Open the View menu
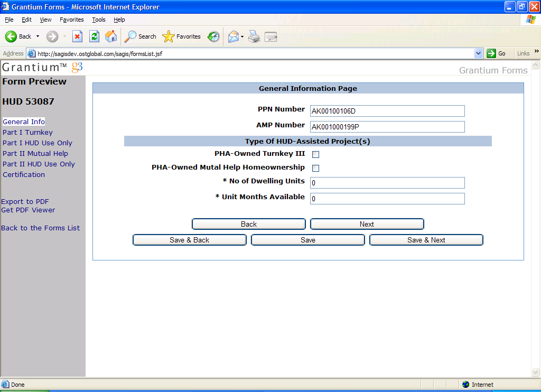This screenshot has height=392, width=541. [x=45, y=20]
